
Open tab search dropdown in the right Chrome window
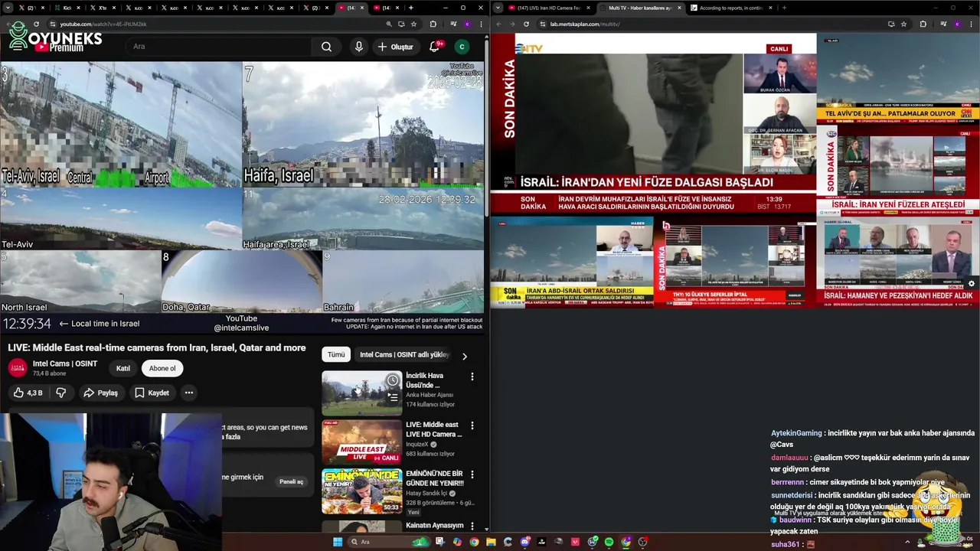pyautogui.click(x=498, y=8)
